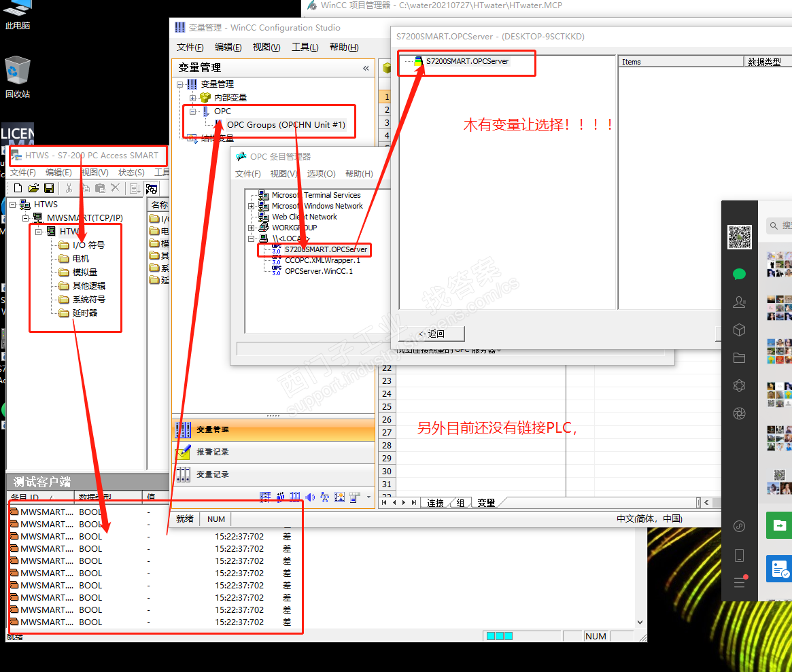792x672 pixels.
Task: Click the New file icon in PC Access SMART
Action: pyautogui.click(x=18, y=188)
